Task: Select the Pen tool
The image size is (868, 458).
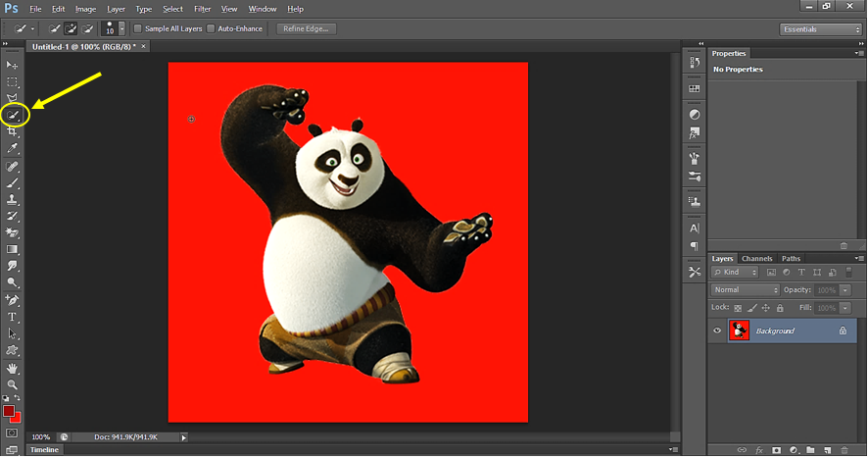Action: (x=12, y=300)
